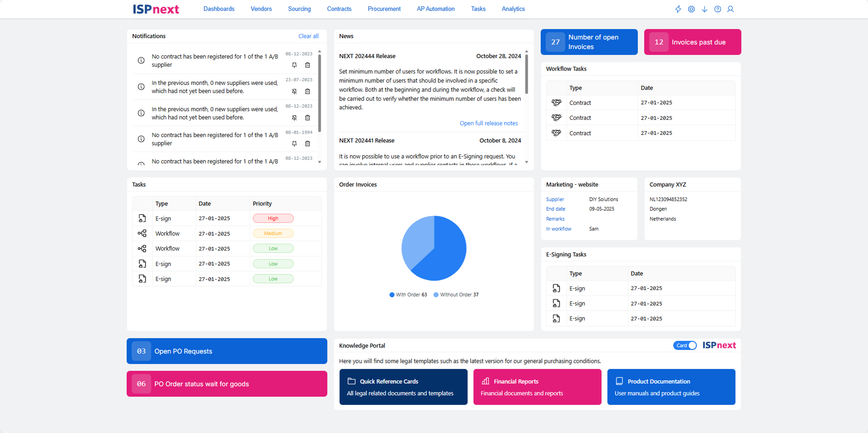Click the notifications scroll up arrow

click(319, 51)
